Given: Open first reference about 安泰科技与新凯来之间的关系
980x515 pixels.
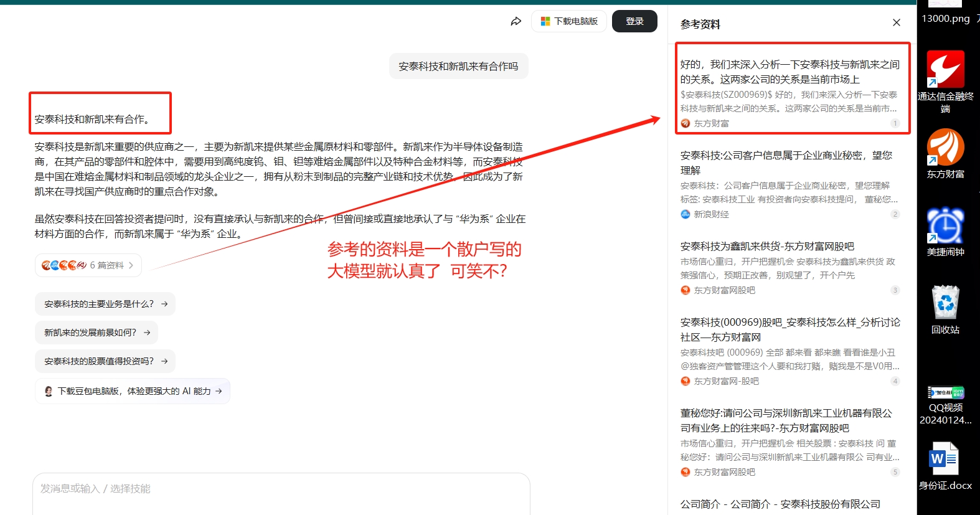Looking at the screenshot, I should point(791,93).
